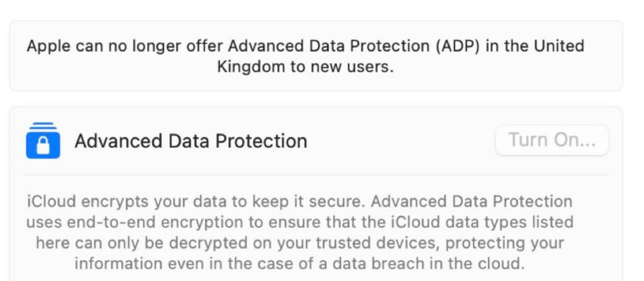Click the divider line below the heading
Image resolution: width=644 pixels, height=281 pixels.
pos(316,175)
